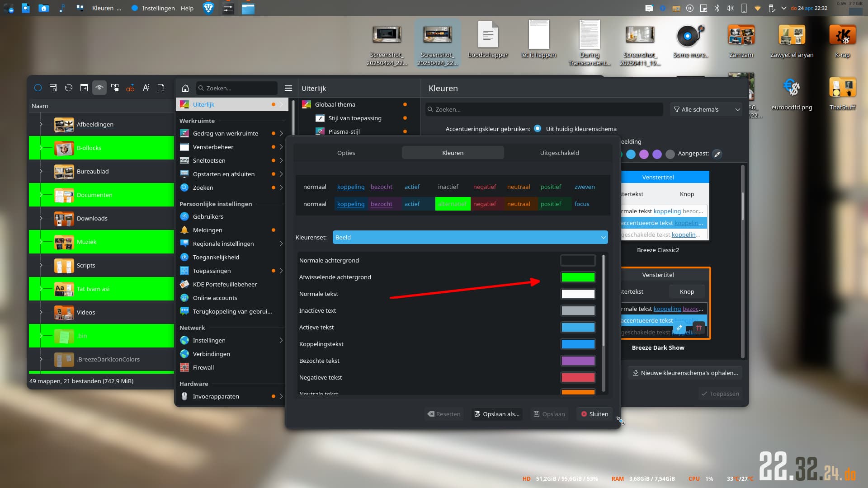Click the 'Opslaan als...' button

click(497, 414)
